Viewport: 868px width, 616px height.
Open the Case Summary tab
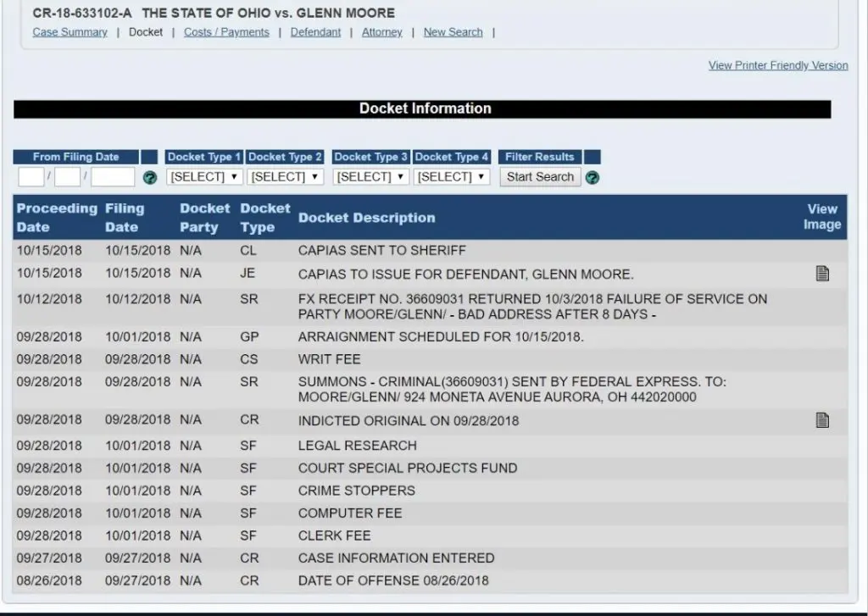tap(70, 32)
